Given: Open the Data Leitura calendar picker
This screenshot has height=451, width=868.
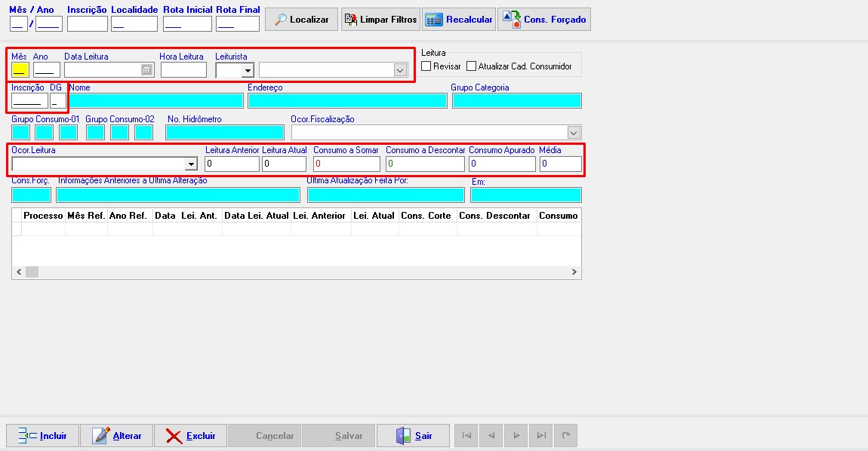Looking at the screenshot, I should (x=147, y=70).
